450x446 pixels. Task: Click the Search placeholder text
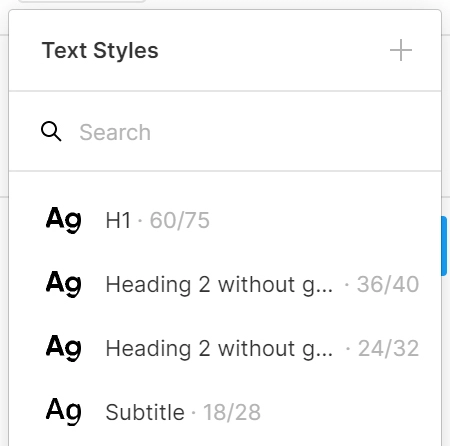coord(115,132)
